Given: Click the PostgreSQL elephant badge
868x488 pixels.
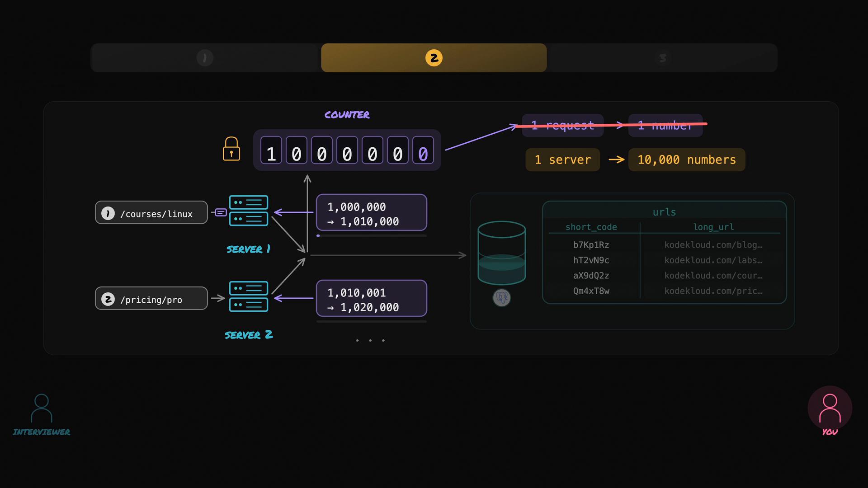Looking at the screenshot, I should (x=502, y=298).
